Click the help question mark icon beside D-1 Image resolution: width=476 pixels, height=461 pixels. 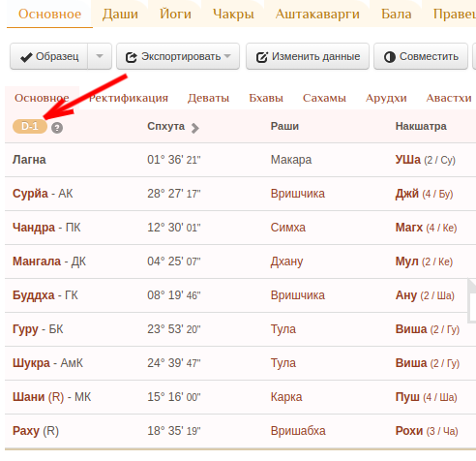pyautogui.click(x=57, y=128)
